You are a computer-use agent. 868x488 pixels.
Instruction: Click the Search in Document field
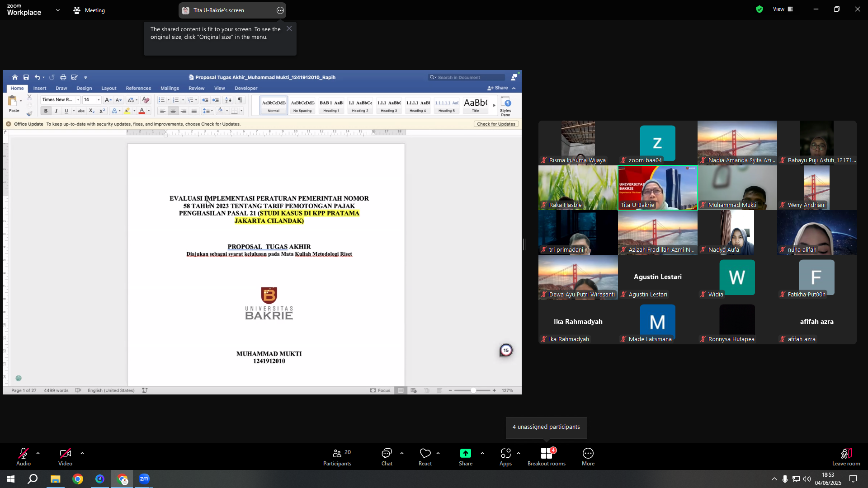[x=467, y=77]
